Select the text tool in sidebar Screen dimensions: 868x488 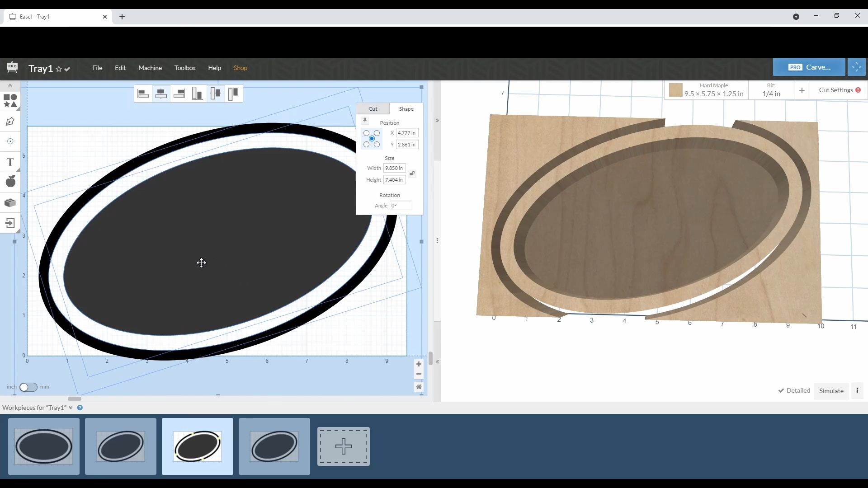pyautogui.click(x=10, y=162)
